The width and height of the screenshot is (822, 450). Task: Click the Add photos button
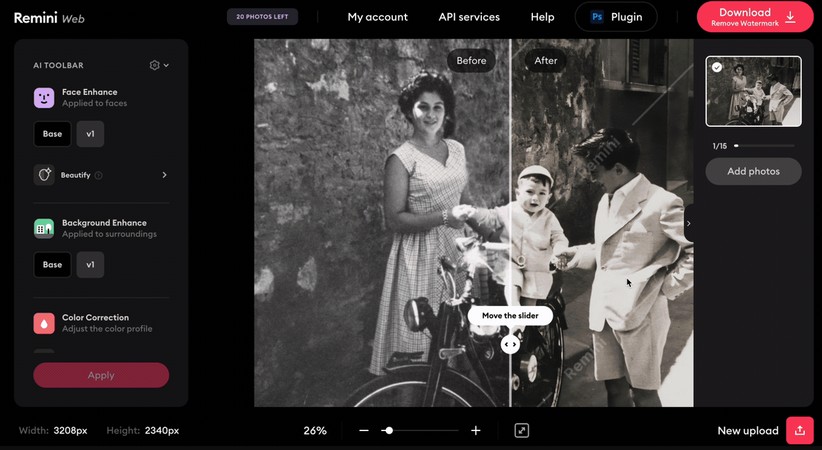click(753, 171)
